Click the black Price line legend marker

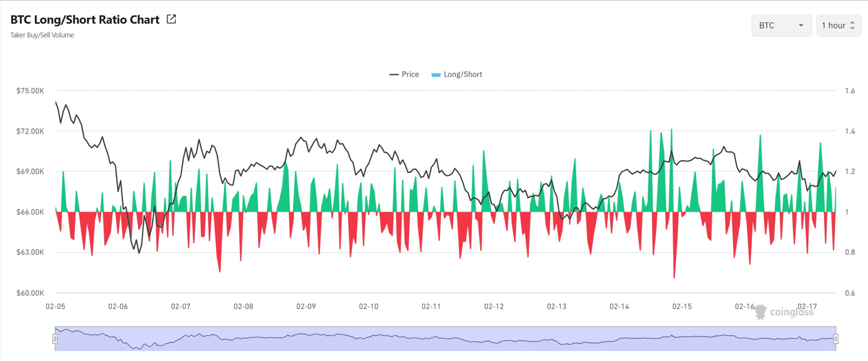(x=394, y=75)
